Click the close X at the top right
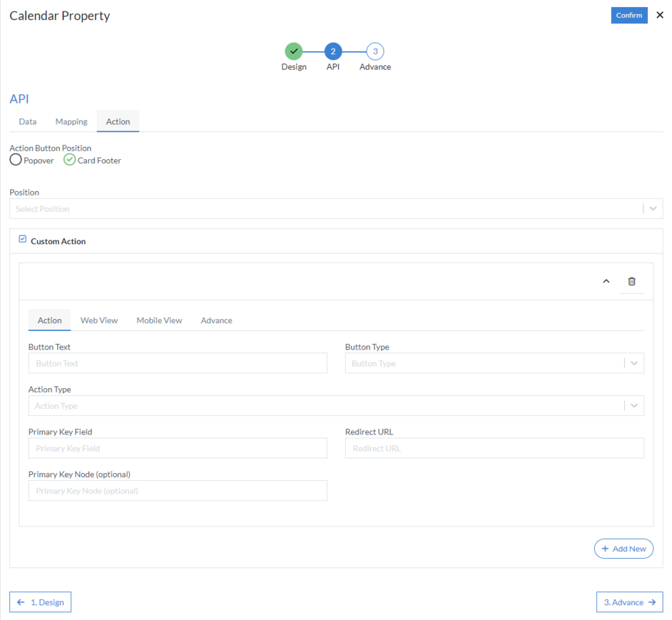The width and height of the screenshot is (672, 620). click(660, 15)
